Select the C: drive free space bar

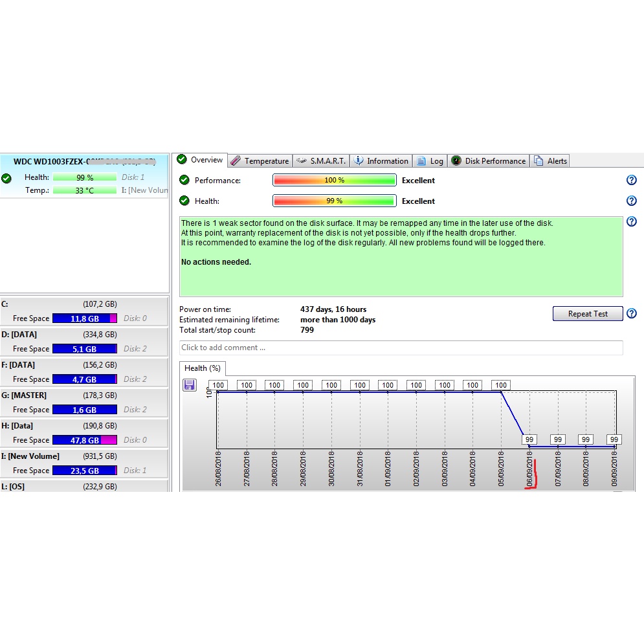pyautogui.click(x=84, y=318)
